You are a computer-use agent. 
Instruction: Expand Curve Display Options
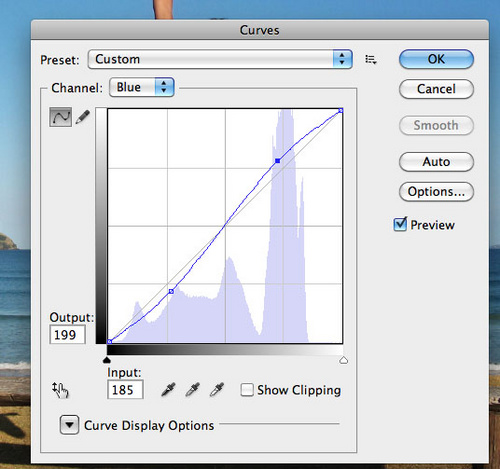69,425
